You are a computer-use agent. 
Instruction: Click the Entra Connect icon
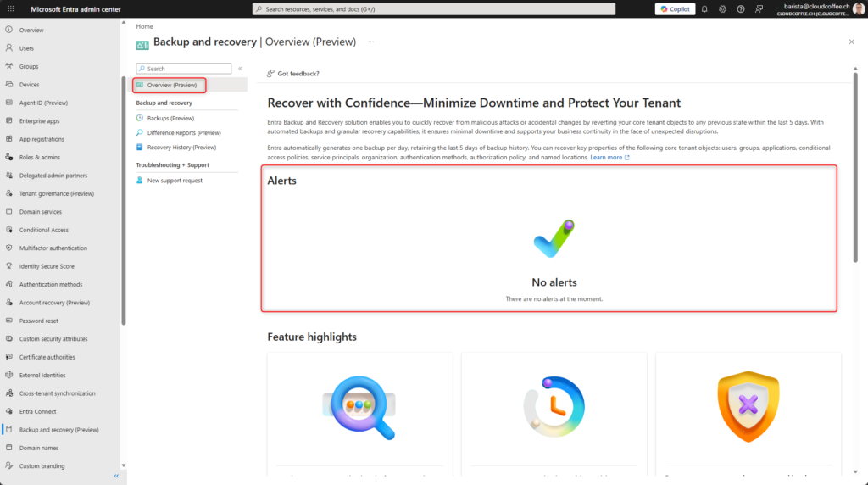[8, 411]
